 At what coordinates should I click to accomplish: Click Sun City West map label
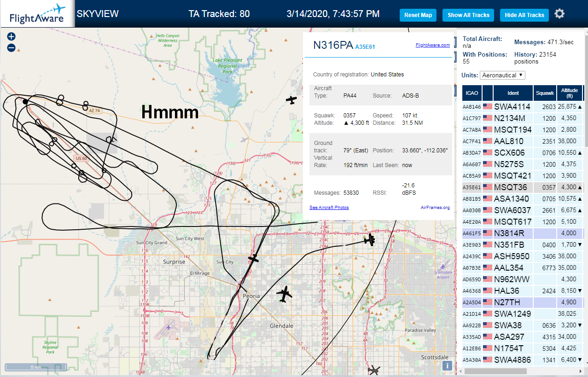[190, 238]
